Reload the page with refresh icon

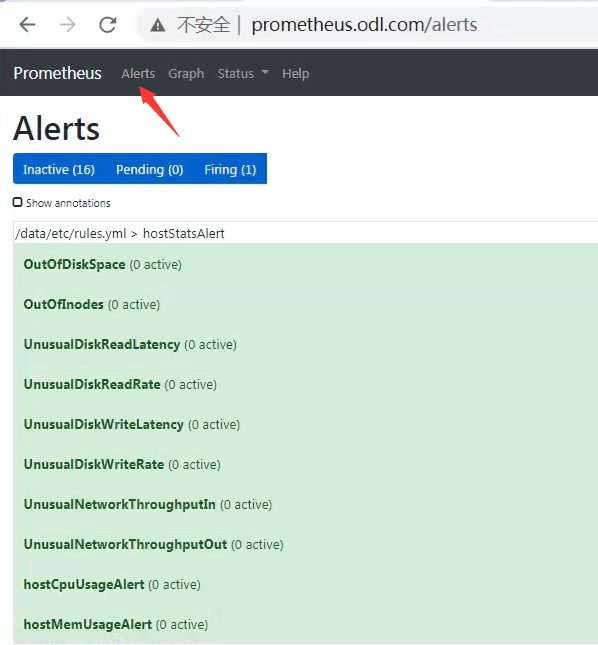(x=108, y=25)
